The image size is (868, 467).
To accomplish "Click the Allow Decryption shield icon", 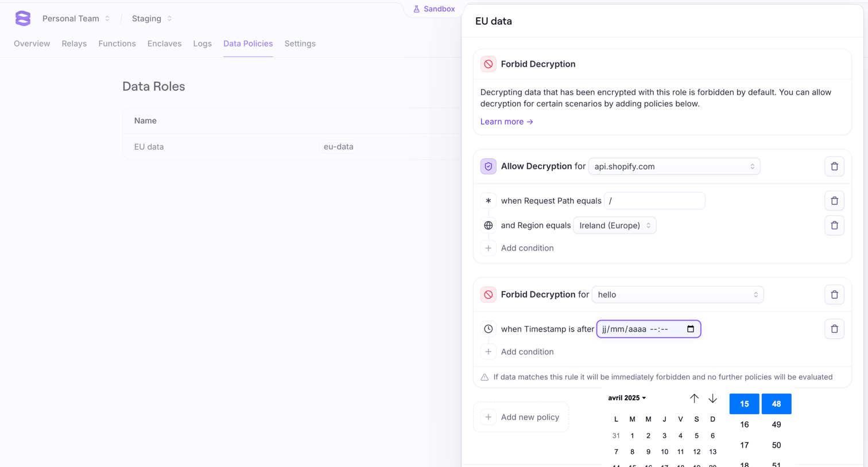I will pos(489,166).
